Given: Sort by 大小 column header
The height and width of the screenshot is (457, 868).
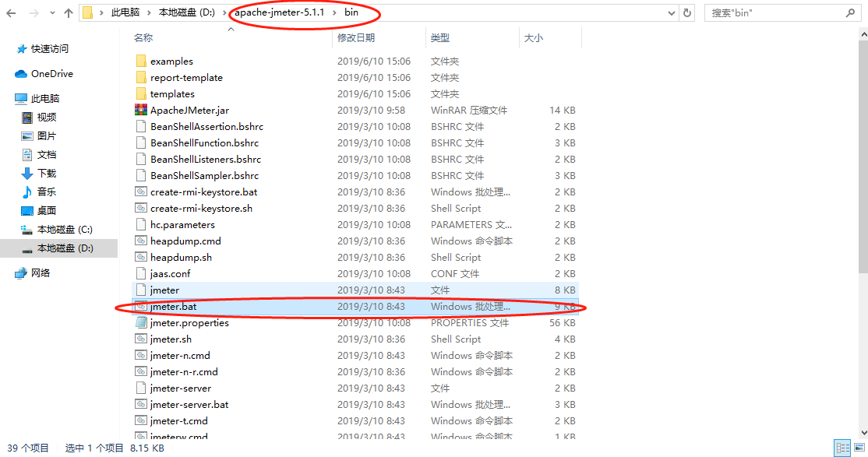Looking at the screenshot, I should (533, 37).
